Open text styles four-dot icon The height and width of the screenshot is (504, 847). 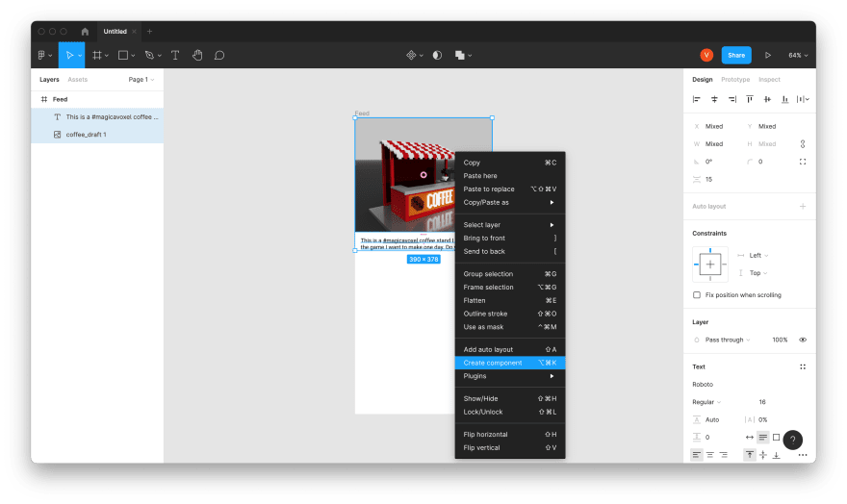(x=803, y=366)
